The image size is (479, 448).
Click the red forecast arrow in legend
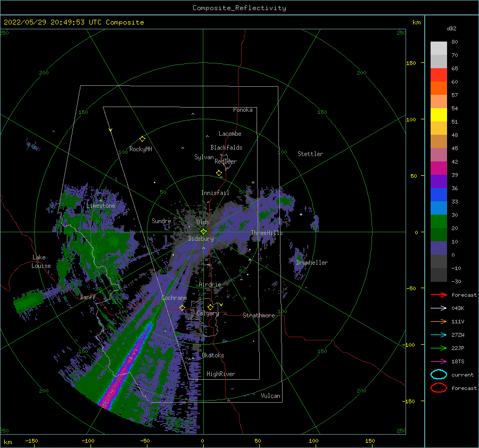tap(439, 295)
